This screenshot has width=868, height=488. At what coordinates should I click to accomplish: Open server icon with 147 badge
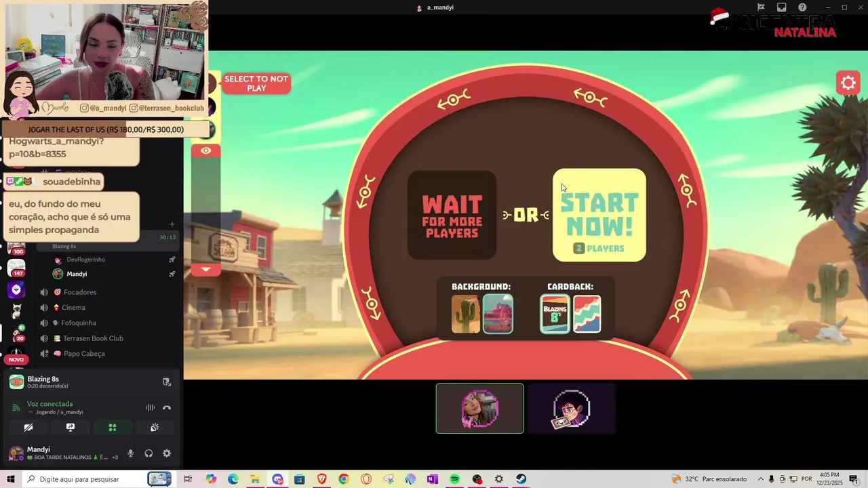point(16,268)
